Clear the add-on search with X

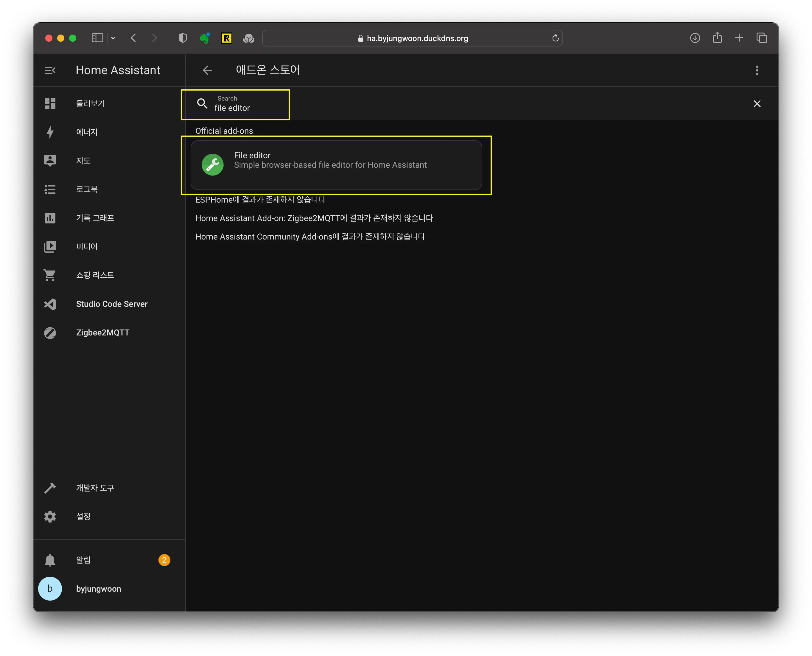point(757,104)
